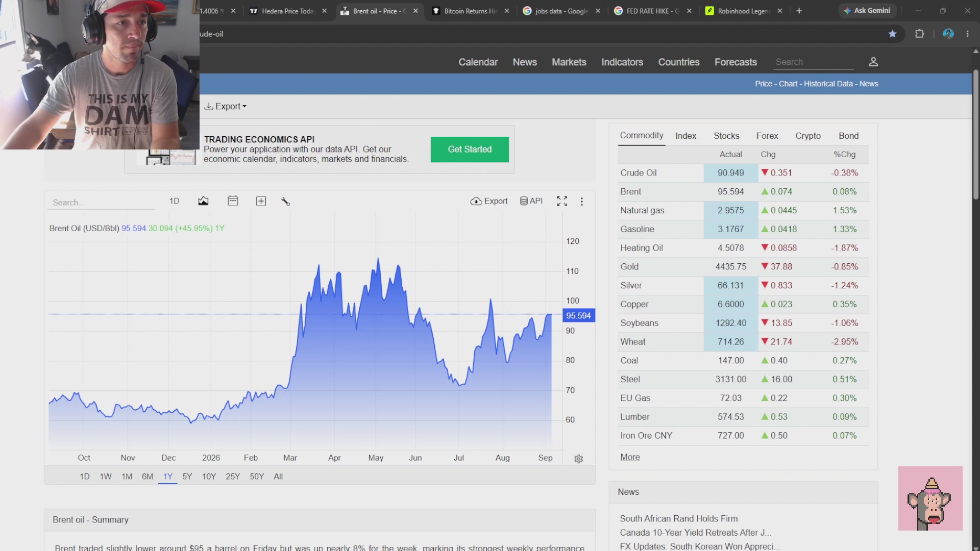Switch to the Commodity tab
This screenshot has width=980, height=551.
(x=642, y=136)
